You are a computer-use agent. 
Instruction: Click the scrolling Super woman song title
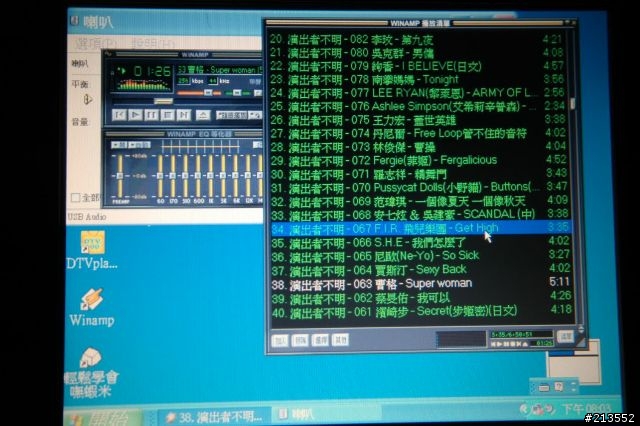pos(220,70)
